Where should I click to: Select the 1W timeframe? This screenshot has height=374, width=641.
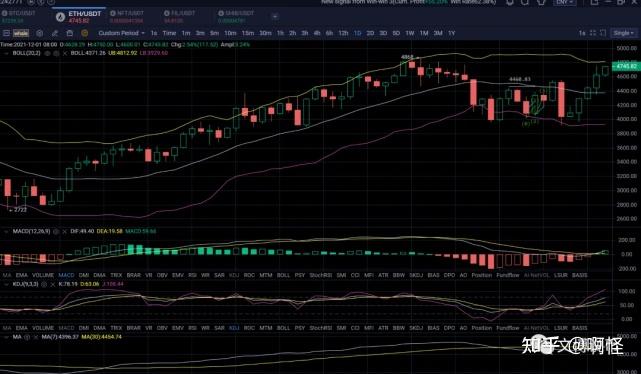pos(410,33)
